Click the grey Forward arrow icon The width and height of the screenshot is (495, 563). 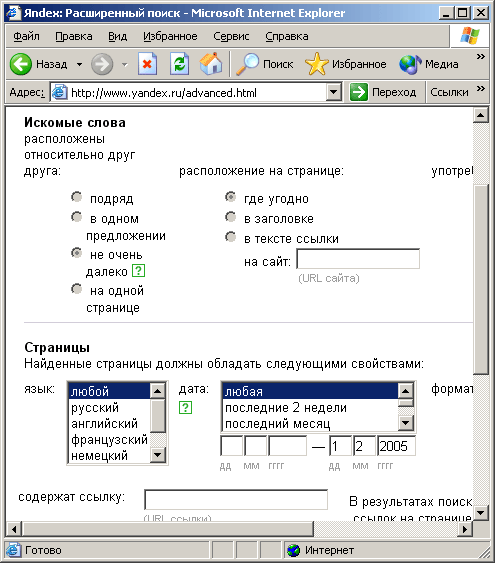pos(102,64)
